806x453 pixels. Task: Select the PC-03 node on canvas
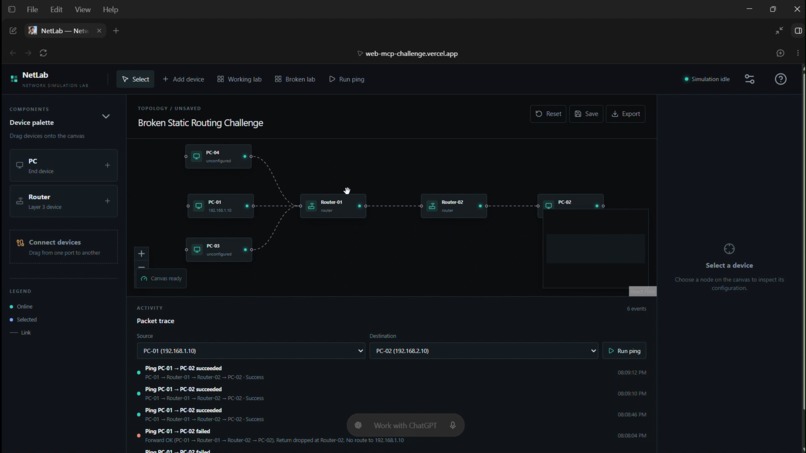(x=219, y=249)
